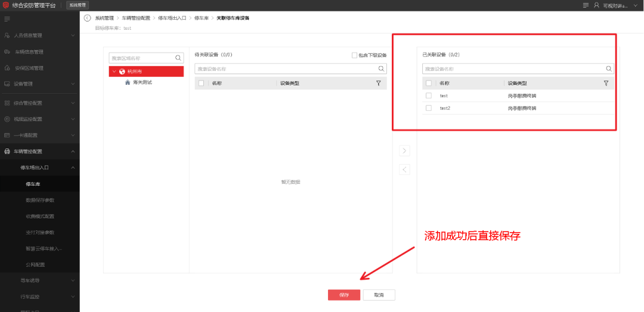Expand 设备管理 chevron
Viewport: 644px width, 312px height.
[x=73, y=84]
